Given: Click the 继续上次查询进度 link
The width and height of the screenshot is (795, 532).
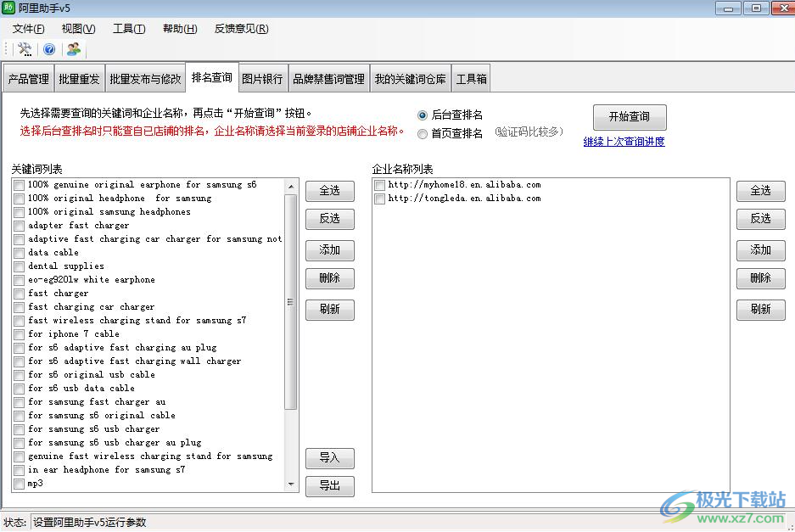Looking at the screenshot, I should 624,142.
